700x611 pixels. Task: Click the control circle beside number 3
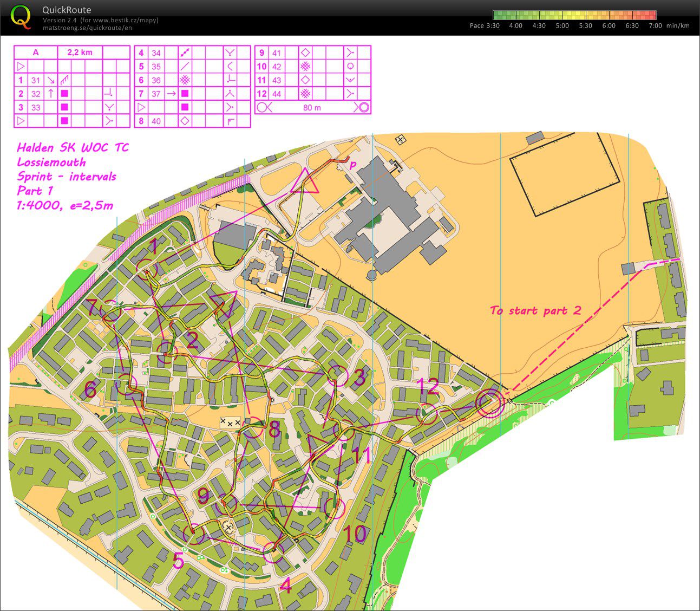tap(337, 375)
